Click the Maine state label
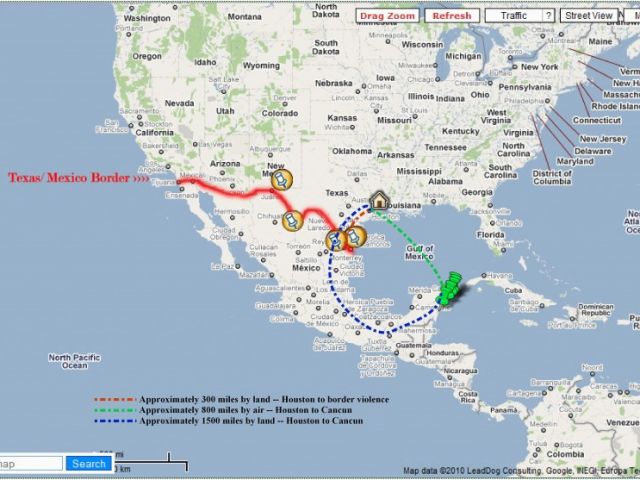The width and height of the screenshot is (640, 480). click(600, 42)
